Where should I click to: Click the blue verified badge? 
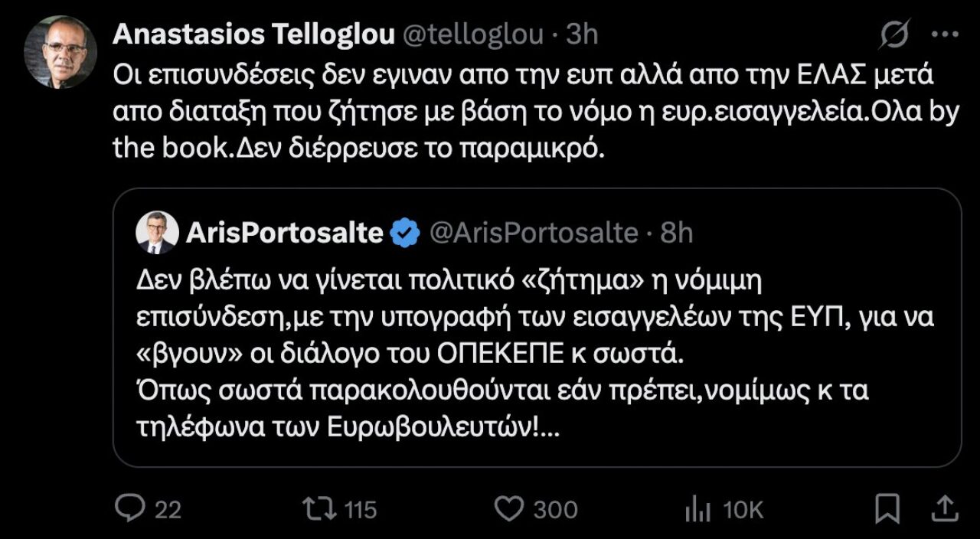(x=405, y=232)
